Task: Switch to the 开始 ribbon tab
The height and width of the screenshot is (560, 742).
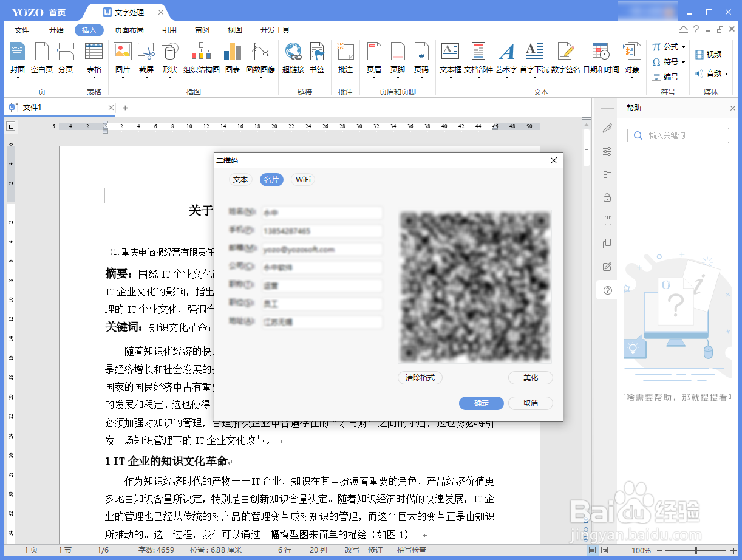Action: 56,30
